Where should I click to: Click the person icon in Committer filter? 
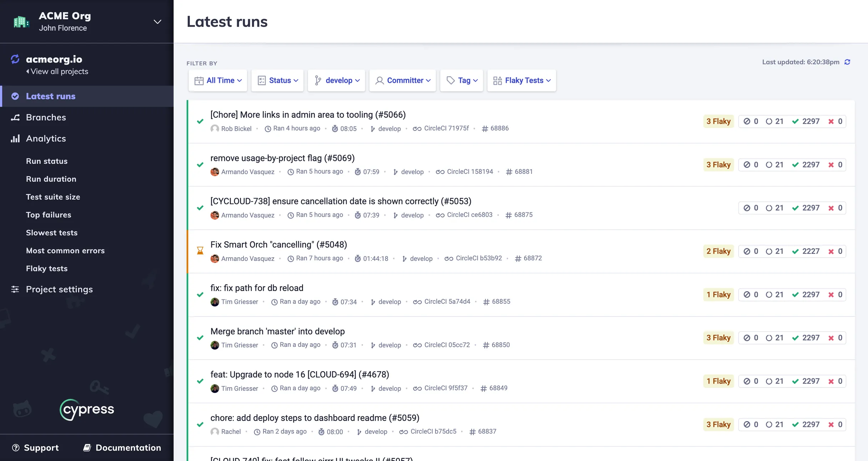[380, 81]
